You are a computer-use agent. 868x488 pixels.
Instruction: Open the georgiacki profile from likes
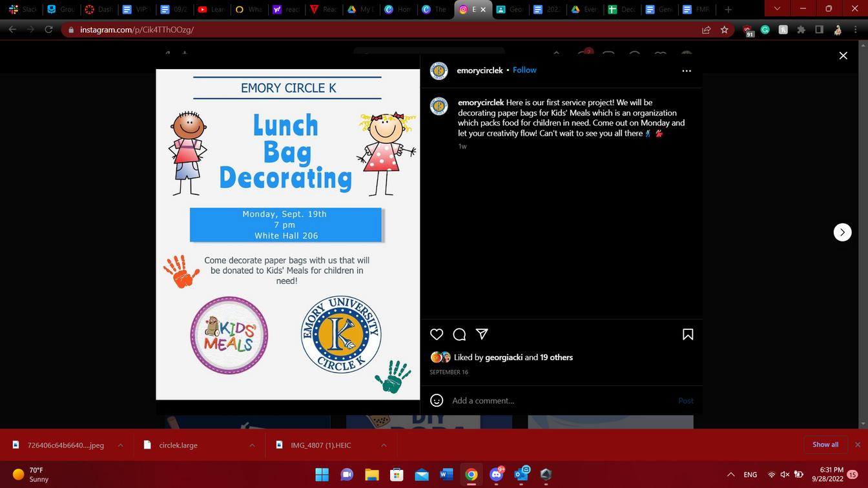[x=504, y=357]
